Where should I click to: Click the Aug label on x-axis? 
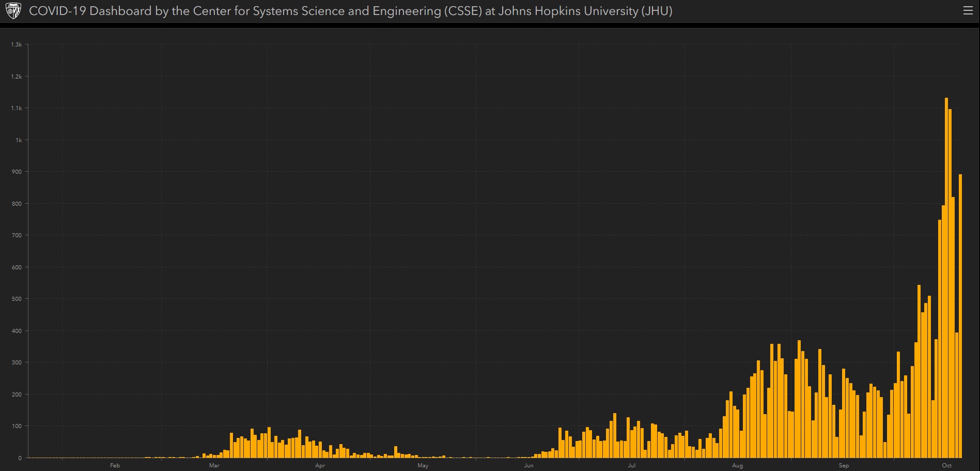click(737, 465)
